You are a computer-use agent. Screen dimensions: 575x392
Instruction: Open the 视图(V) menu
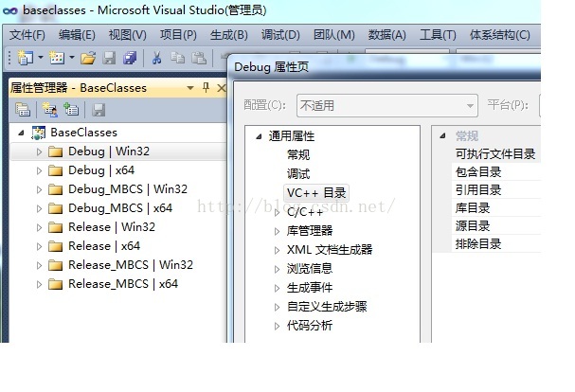(127, 35)
